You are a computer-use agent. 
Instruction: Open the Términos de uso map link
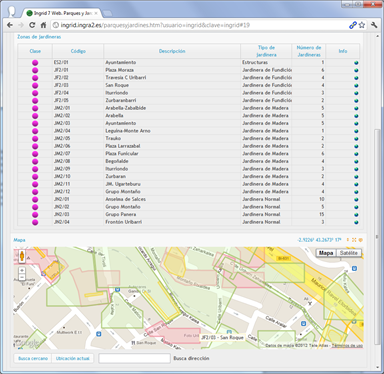(347, 346)
